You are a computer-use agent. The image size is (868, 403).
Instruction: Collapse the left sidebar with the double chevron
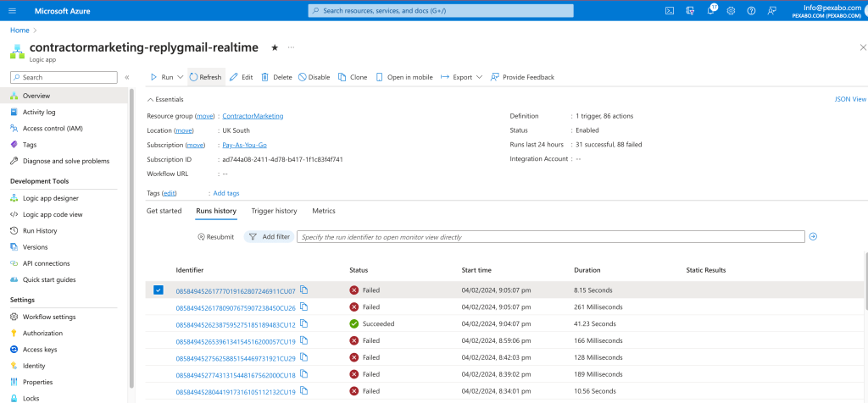[x=127, y=77]
